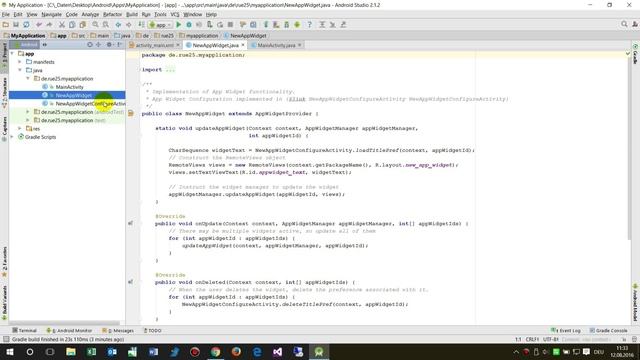Switch to activity_main.xml editor tab
640x360 pixels.
tap(154, 45)
